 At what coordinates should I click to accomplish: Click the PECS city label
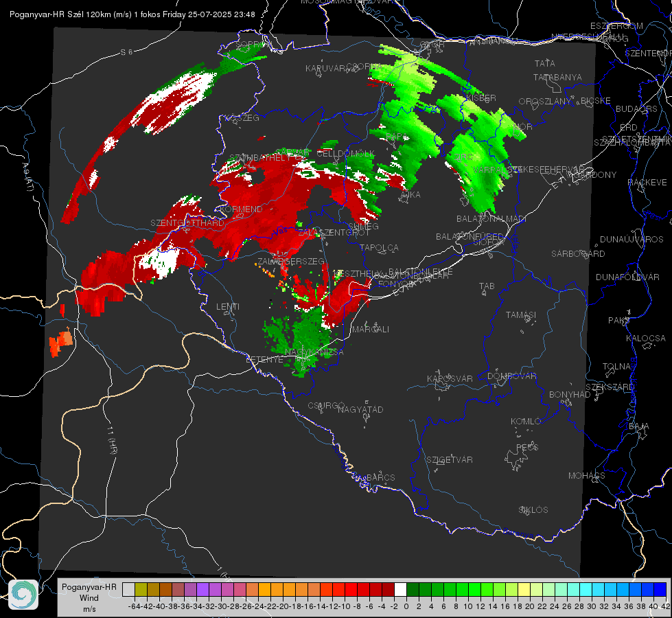(526, 448)
